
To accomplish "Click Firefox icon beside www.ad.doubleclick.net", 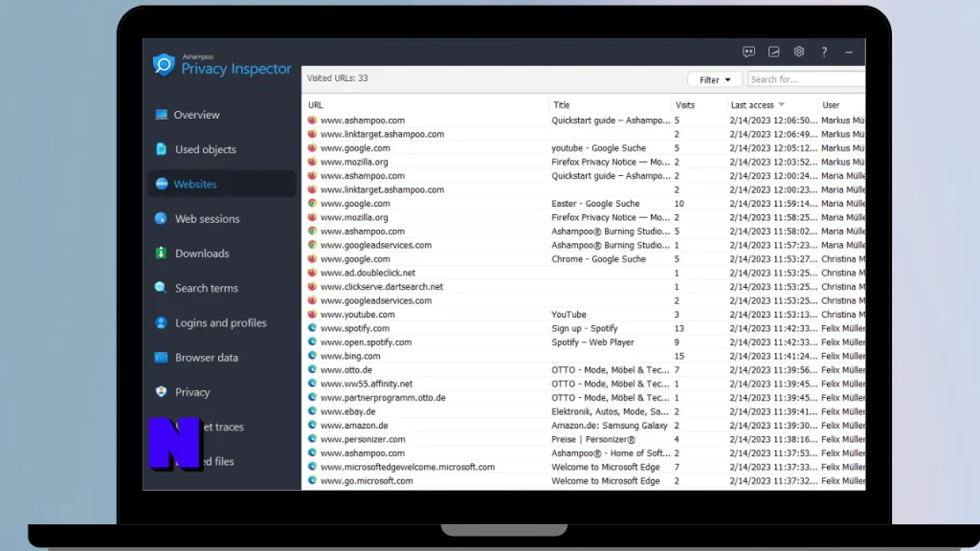I will (x=312, y=273).
